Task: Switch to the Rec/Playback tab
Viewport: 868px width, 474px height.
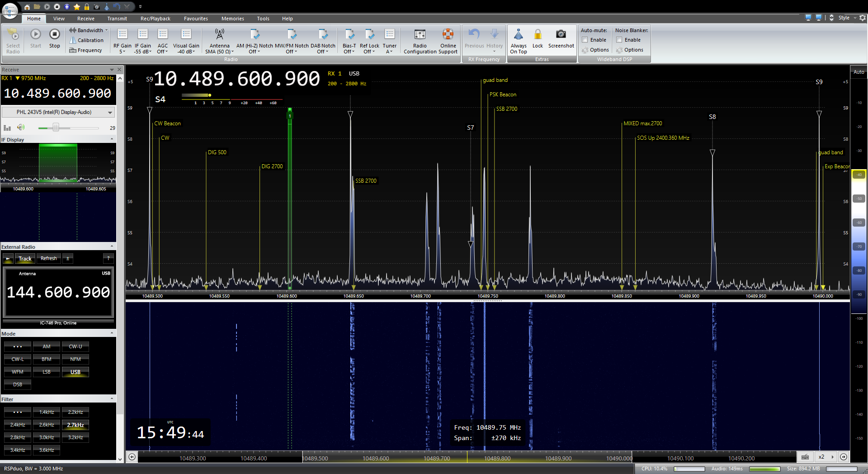Action: (x=155, y=19)
